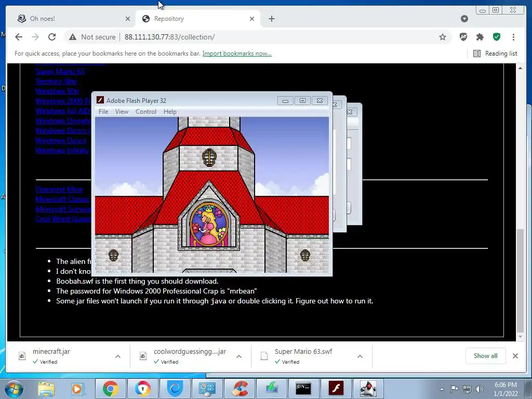This screenshot has height=399, width=532.
Task: Open the downloaded Super Mario 63.swf file
Action: pos(303,352)
